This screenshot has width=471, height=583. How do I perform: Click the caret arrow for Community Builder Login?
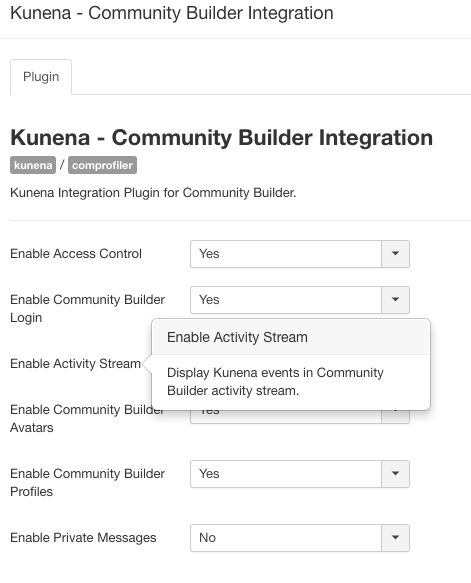(x=395, y=300)
